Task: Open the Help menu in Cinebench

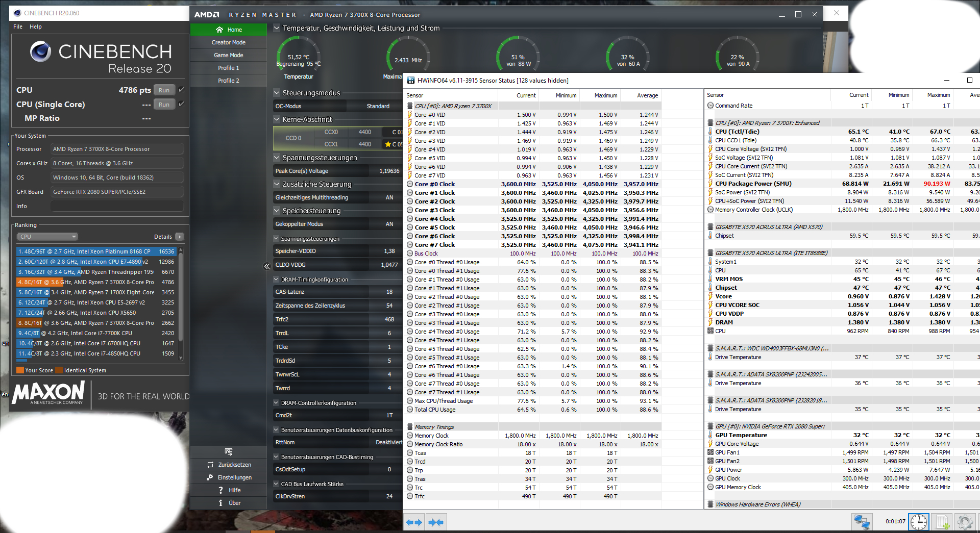Action: (x=36, y=27)
